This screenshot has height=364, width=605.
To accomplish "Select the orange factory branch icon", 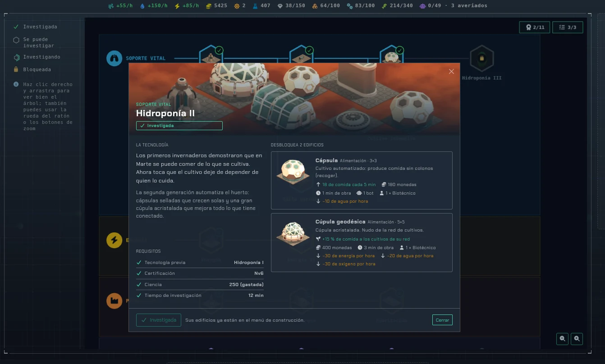I will [x=114, y=301].
